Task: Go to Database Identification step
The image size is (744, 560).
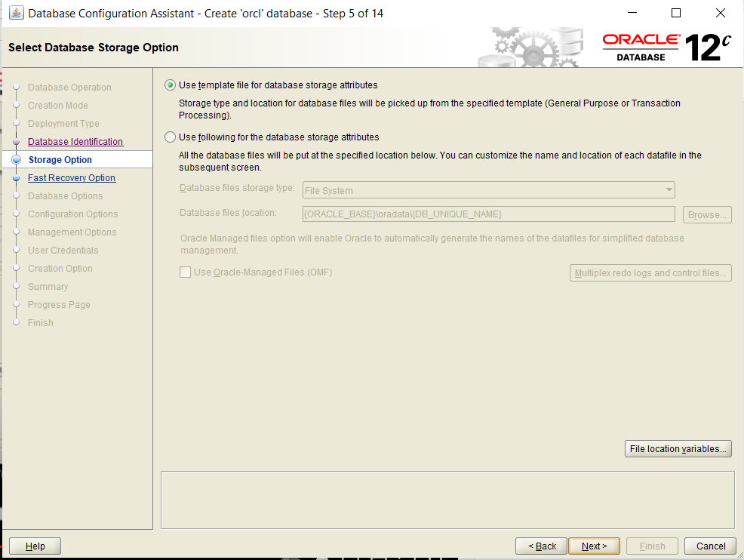Action: (75, 141)
